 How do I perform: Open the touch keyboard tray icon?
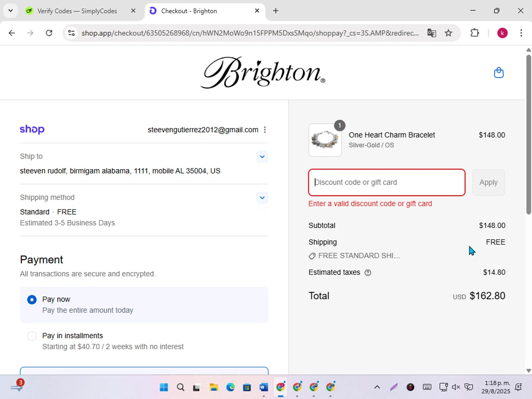pyautogui.click(x=427, y=387)
